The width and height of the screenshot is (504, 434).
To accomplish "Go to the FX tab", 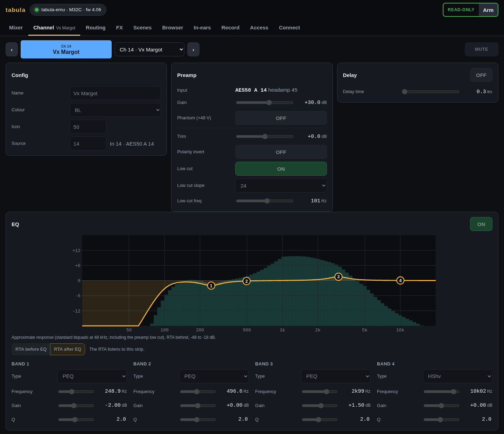I will (x=119, y=28).
